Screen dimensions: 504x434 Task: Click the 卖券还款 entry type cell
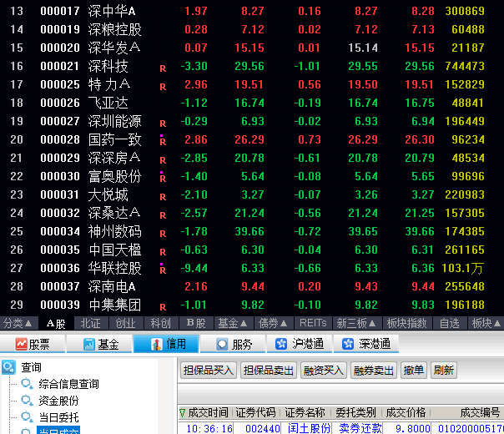pos(360,428)
